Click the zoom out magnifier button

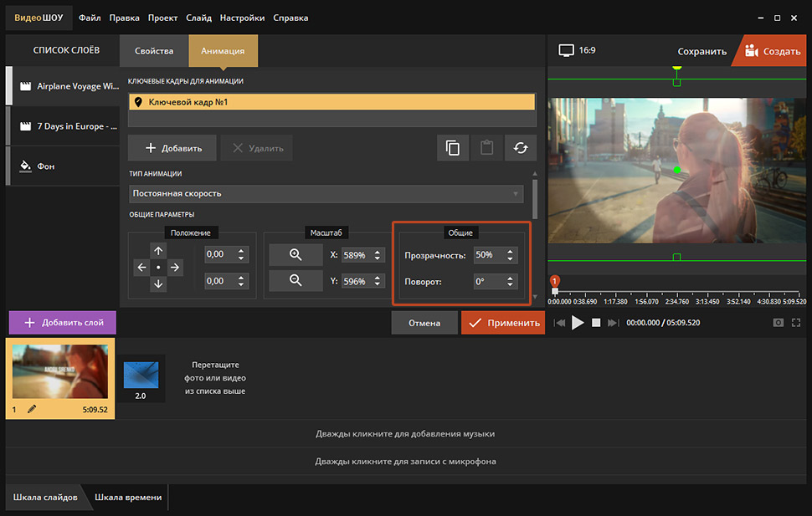[x=296, y=280]
